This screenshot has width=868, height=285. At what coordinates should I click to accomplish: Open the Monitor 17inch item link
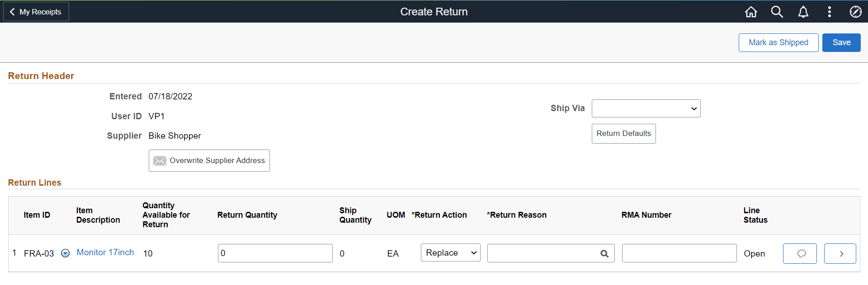(x=105, y=252)
